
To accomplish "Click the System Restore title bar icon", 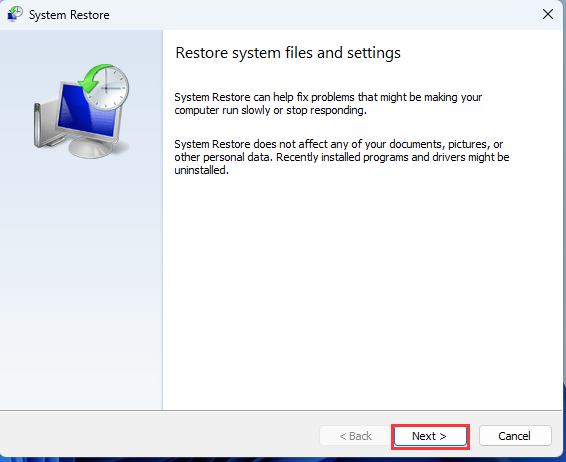I will click(15, 14).
